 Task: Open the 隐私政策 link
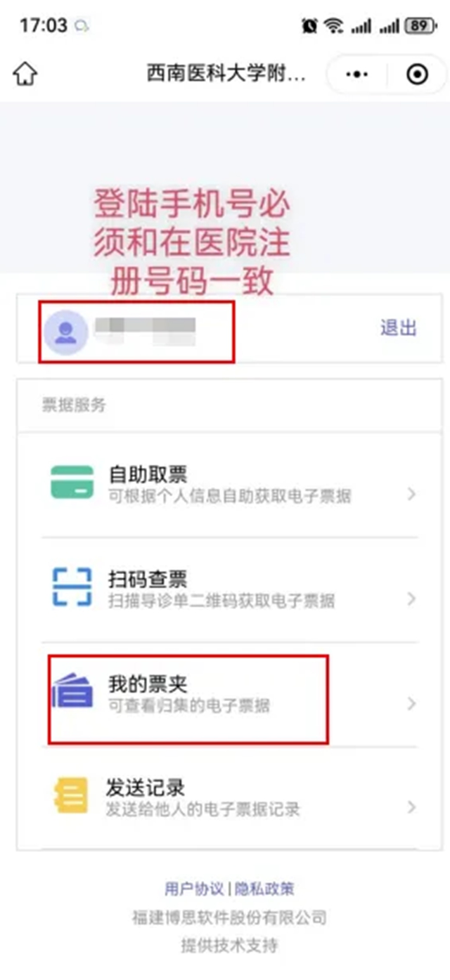click(264, 889)
